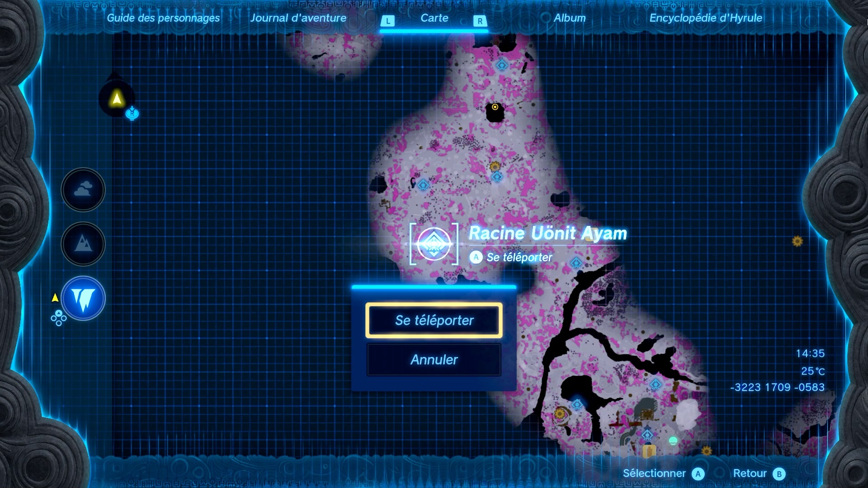Viewport: 868px width, 488px height.
Task: Click the A button icon next to Sélectionner
Action: pyautogui.click(x=698, y=474)
